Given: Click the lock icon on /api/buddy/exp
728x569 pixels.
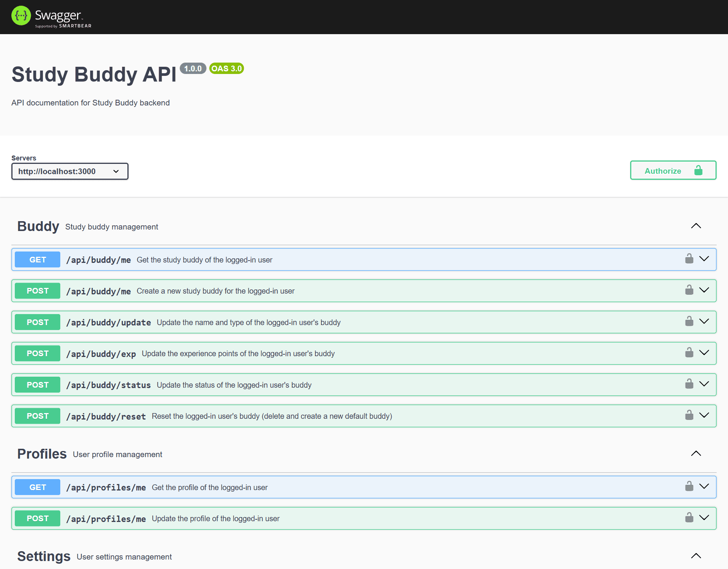Looking at the screenshot, I should tap(689, 352).
